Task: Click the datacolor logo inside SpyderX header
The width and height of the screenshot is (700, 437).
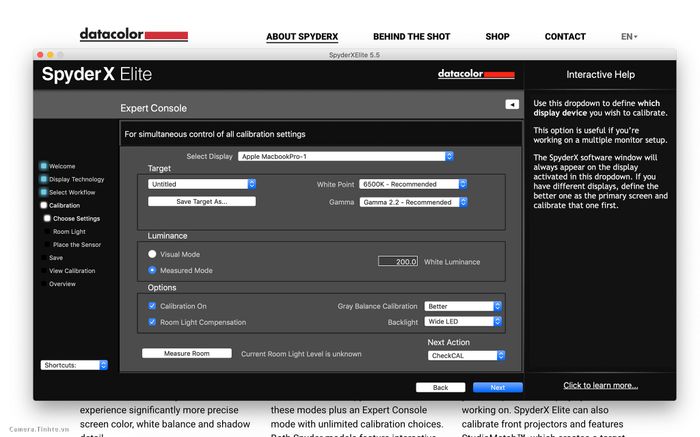Action: point(476,74)
